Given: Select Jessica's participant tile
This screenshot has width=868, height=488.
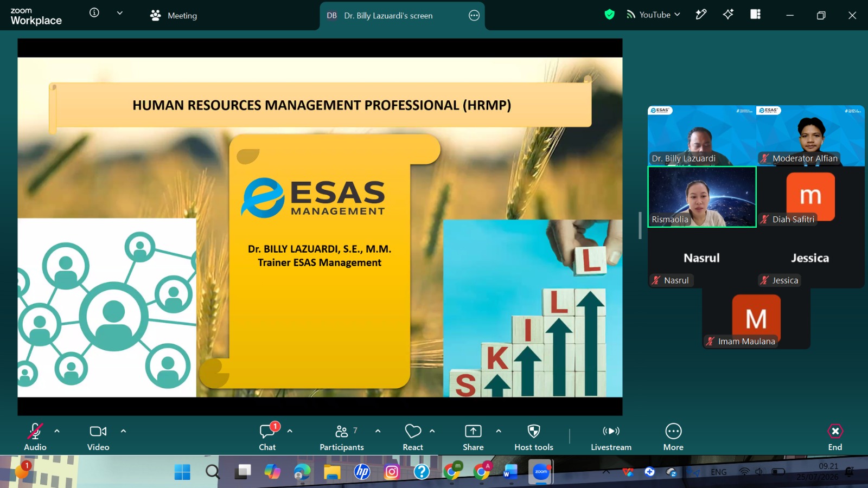Looking at the screenshot, I should (x=810, y=258).
